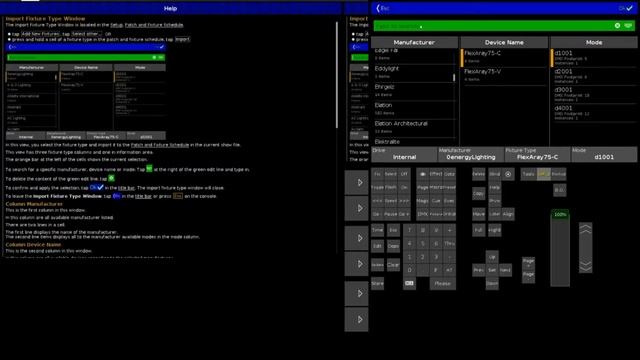The width and height of the screenshot is (640, 360).
Task: Tap the Clear key
Action: 393,265
